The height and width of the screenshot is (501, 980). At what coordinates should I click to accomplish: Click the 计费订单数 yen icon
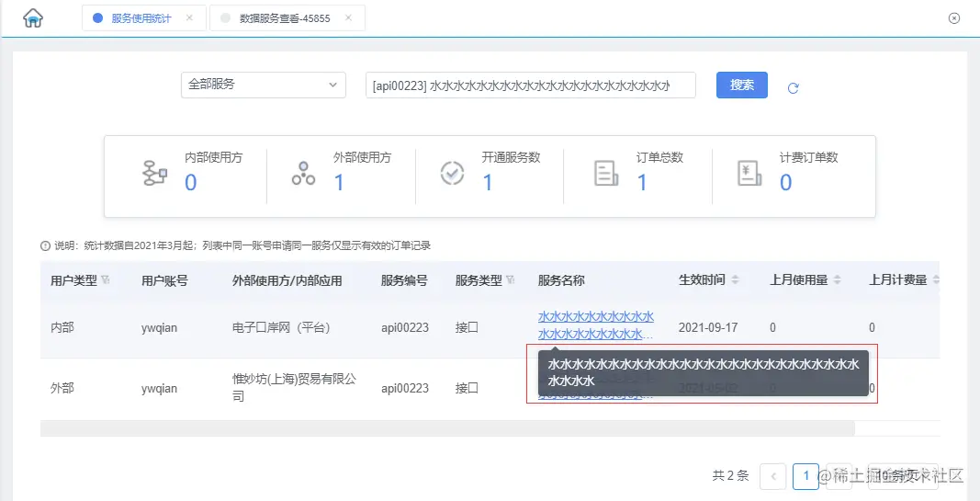coord(749,173)
